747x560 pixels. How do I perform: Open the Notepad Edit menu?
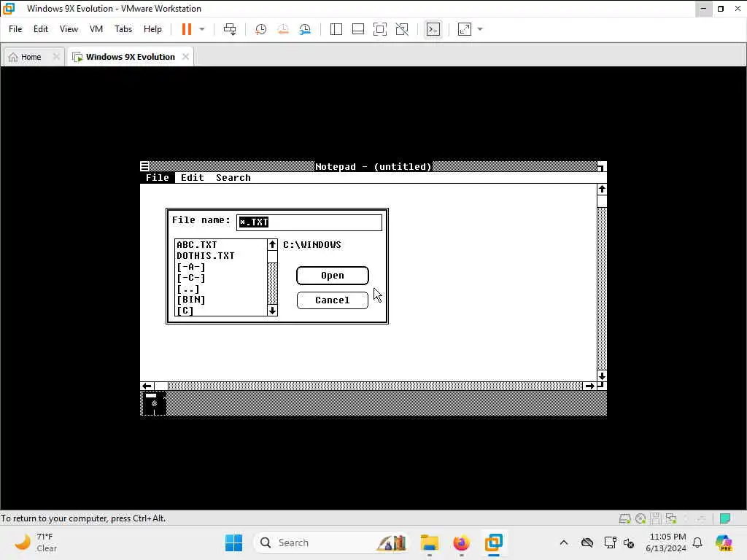pos(193,178)
